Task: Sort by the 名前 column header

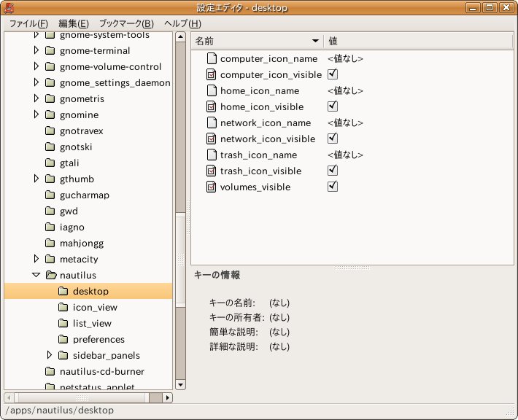Action: pos(258,41)
